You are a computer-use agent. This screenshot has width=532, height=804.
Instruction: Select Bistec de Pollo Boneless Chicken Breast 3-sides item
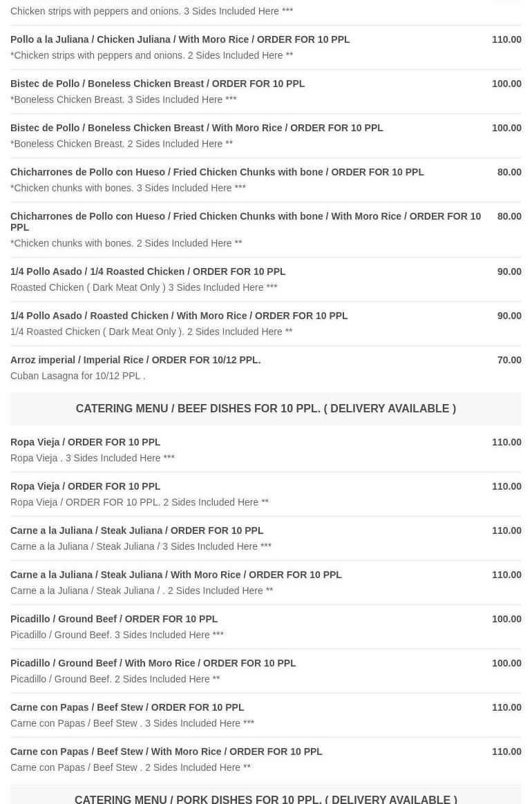158,84
